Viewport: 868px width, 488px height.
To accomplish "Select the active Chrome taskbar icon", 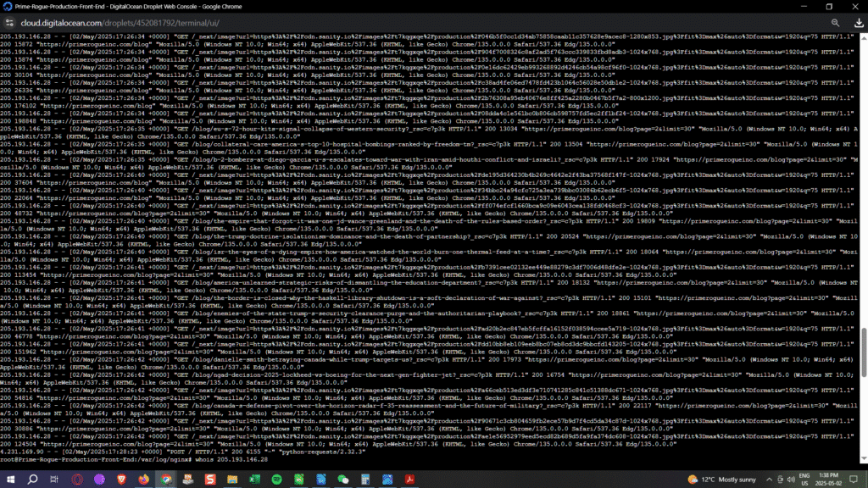I will pyautogui.click(x=164, y=479).
